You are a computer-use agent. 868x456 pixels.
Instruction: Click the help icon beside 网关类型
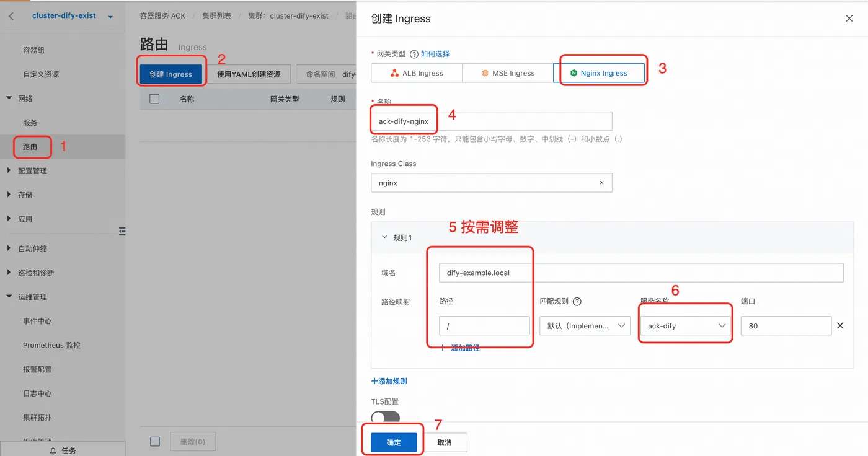(x=414, y=54)
